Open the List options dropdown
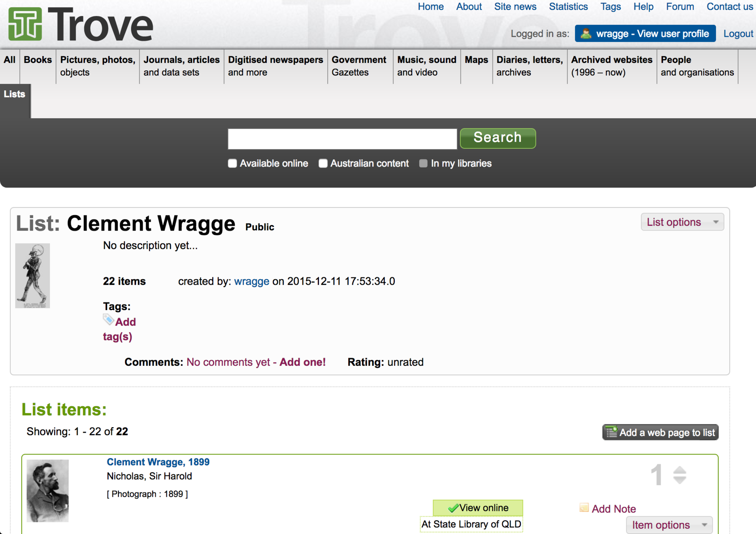756x534 pixels. point(682,222)
